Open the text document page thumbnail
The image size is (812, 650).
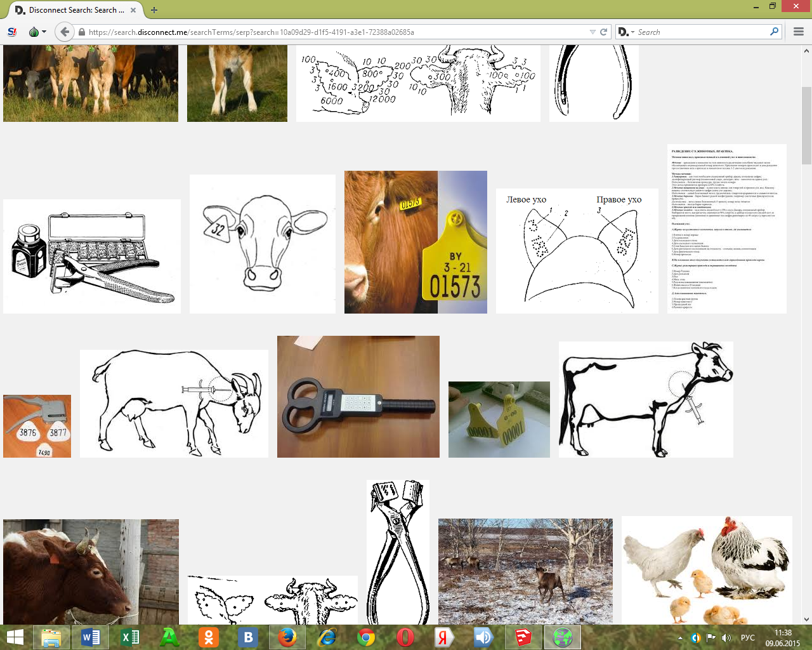727,229
